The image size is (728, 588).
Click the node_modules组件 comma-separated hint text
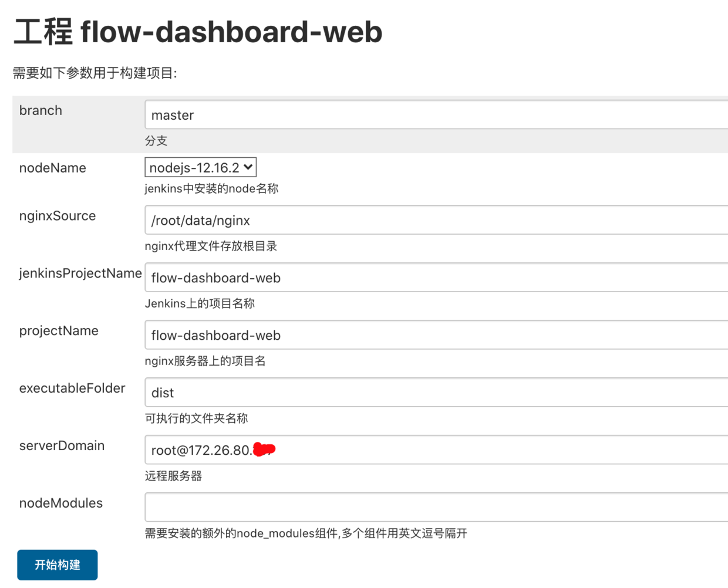tap(306, 533)
